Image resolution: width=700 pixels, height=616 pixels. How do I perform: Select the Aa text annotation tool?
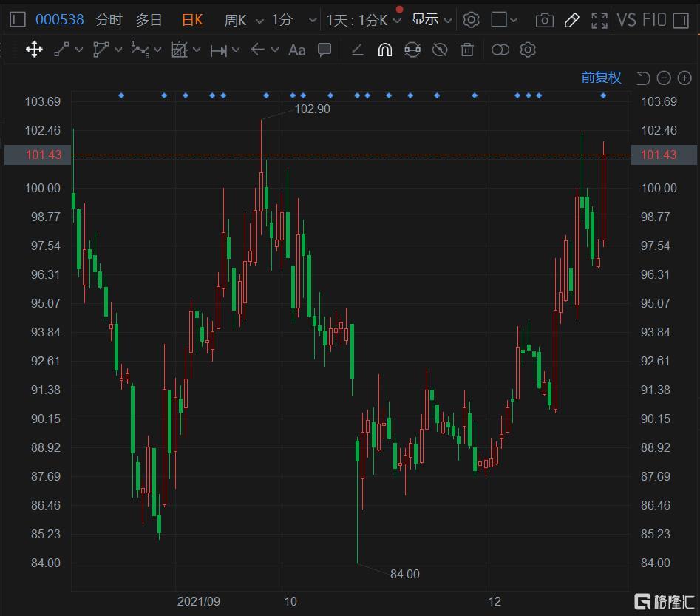tap(297, 50)
